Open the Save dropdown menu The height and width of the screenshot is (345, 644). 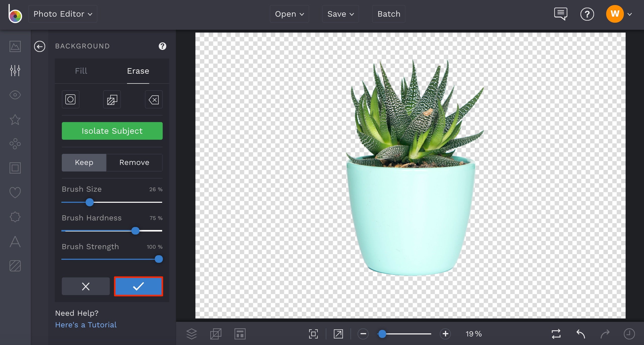(340, 14)
